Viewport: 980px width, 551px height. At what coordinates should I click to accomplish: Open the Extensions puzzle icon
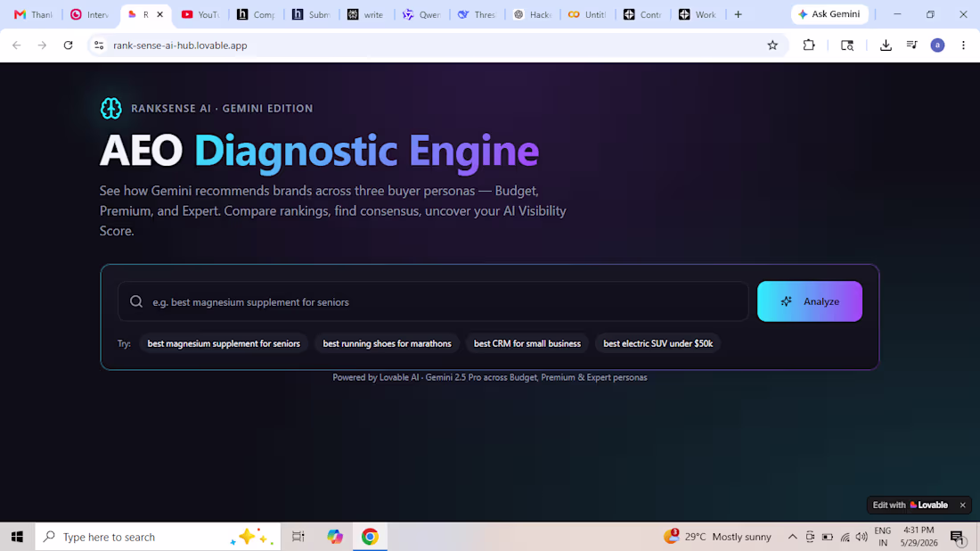[809, 45]
